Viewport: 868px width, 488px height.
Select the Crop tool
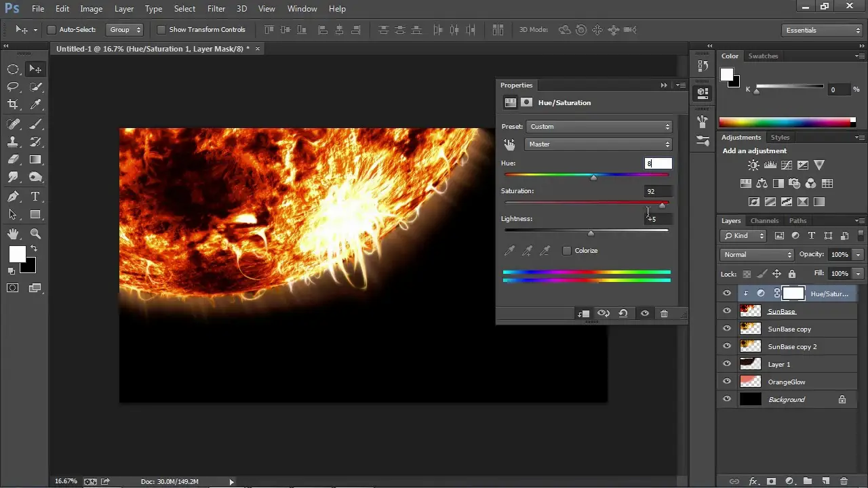13,104
